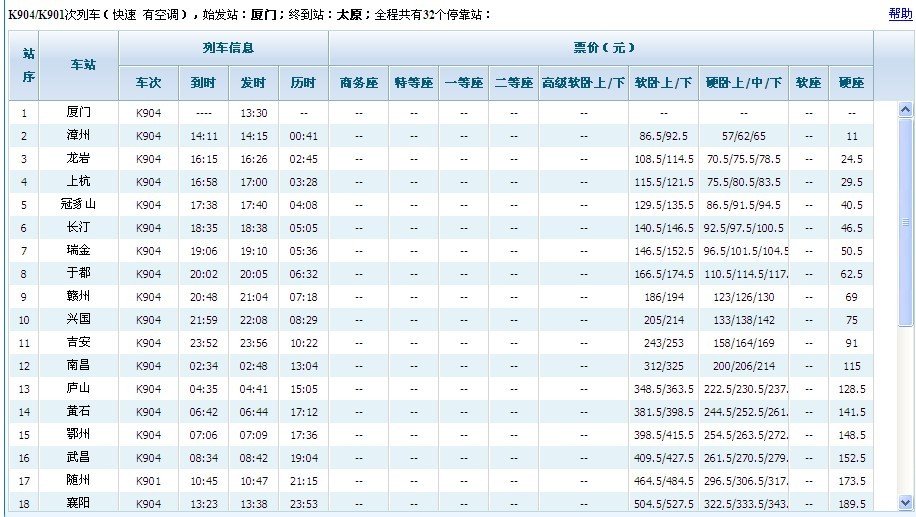The height and width of the screenshot is (517, 916).
Task: Click the 硬座 column header
Action: coord(851,83)
